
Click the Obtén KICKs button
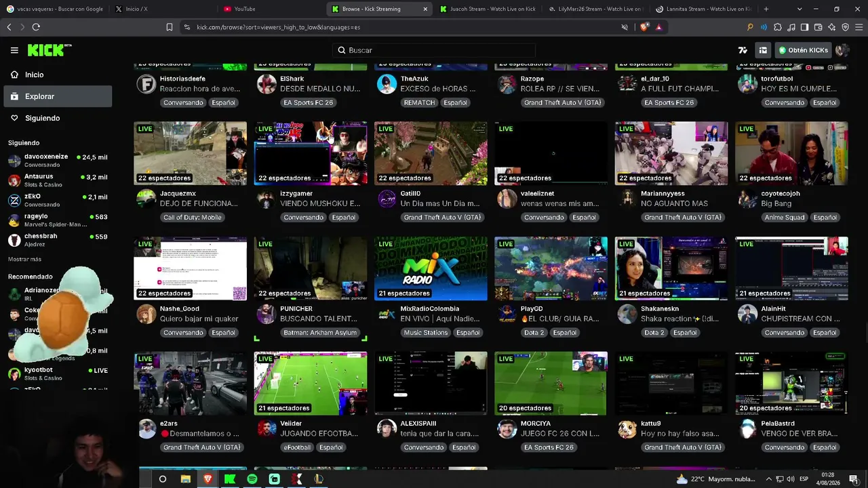[x=804, y=50]
